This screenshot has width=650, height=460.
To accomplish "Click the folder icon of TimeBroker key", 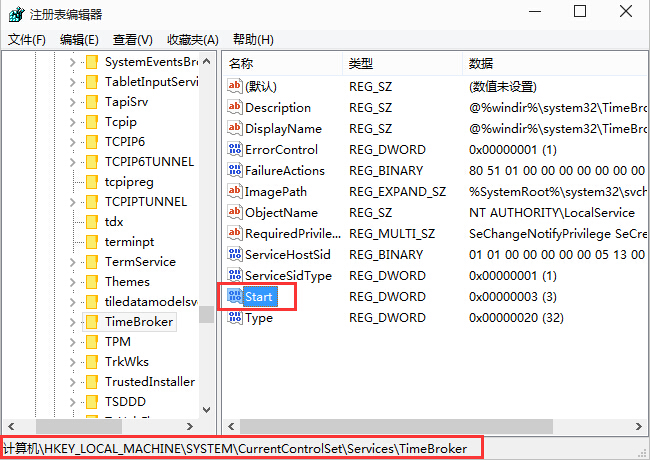I will click(x=92, y=322).
